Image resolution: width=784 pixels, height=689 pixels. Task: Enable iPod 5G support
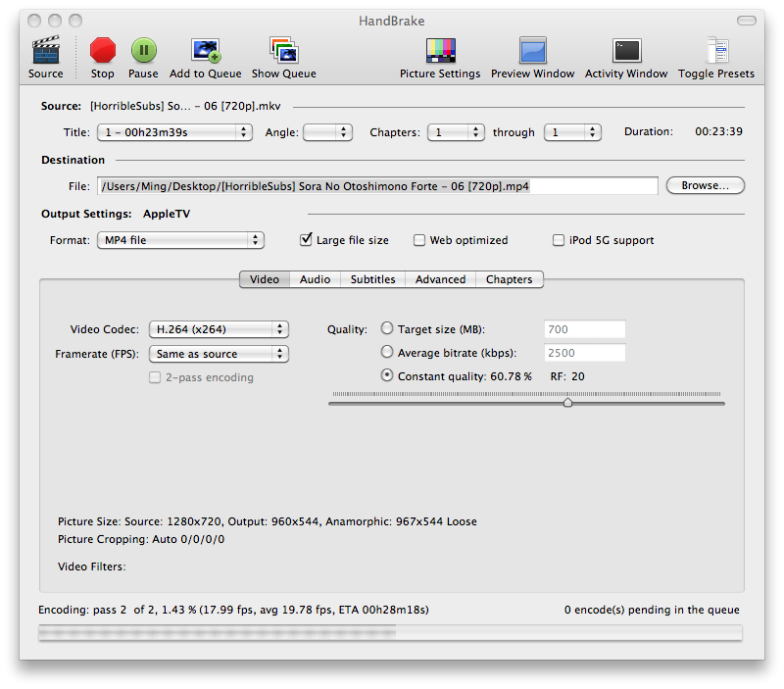point(558,240)
